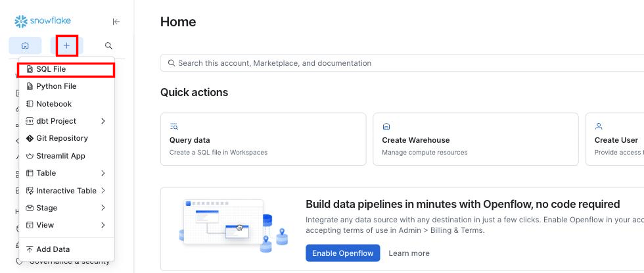This screenshot has width=644, height=273.
Task: Choose Git Repository from the menu
Action: pos(66,138)
